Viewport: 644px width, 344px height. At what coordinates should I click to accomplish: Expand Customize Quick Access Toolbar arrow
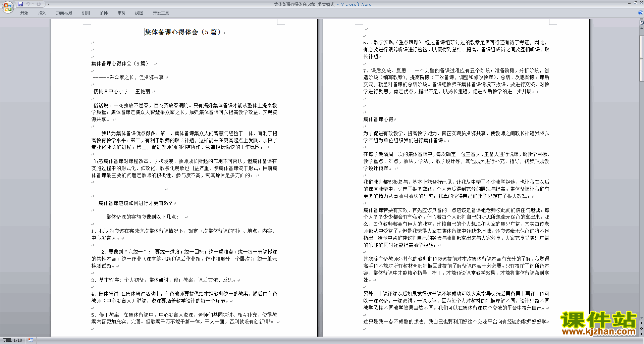(x=49, y=4)
